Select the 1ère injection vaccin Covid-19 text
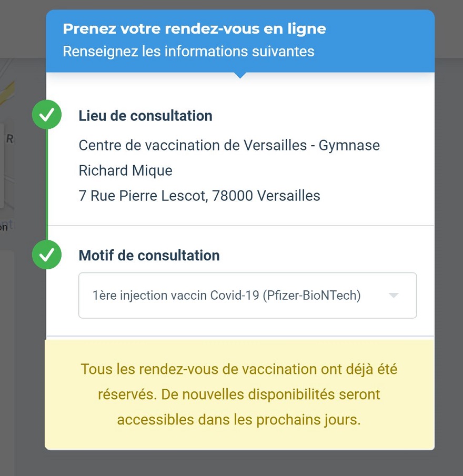The height and width of the screenshot is (476, 463). click(176, 296)
